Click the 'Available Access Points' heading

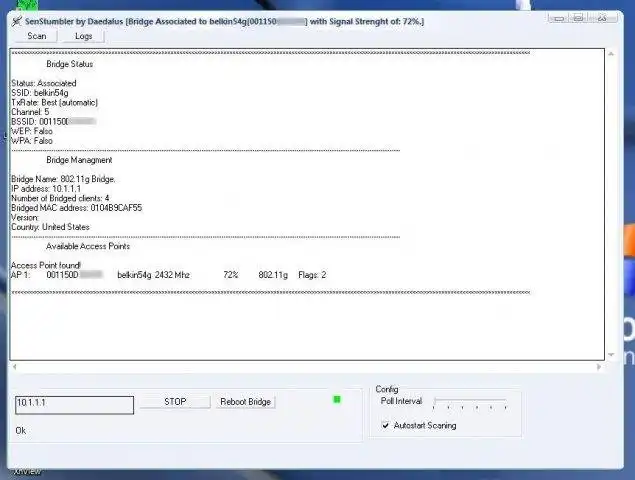[88, 246]
